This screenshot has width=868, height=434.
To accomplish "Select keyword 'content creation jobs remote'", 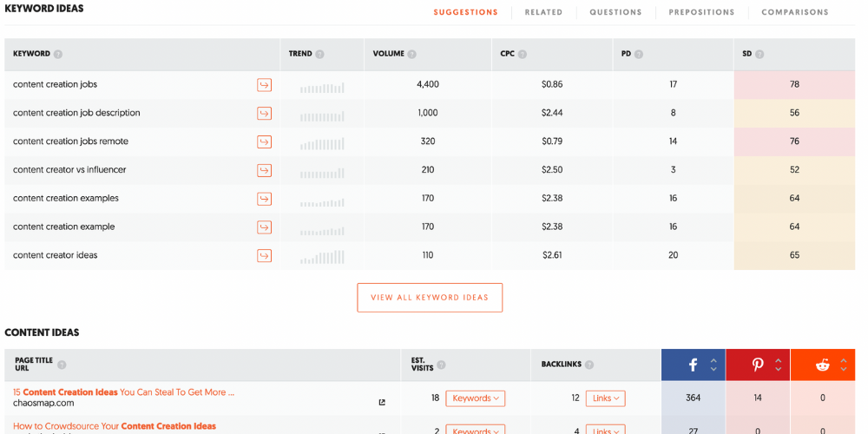I will coord(70,141).
